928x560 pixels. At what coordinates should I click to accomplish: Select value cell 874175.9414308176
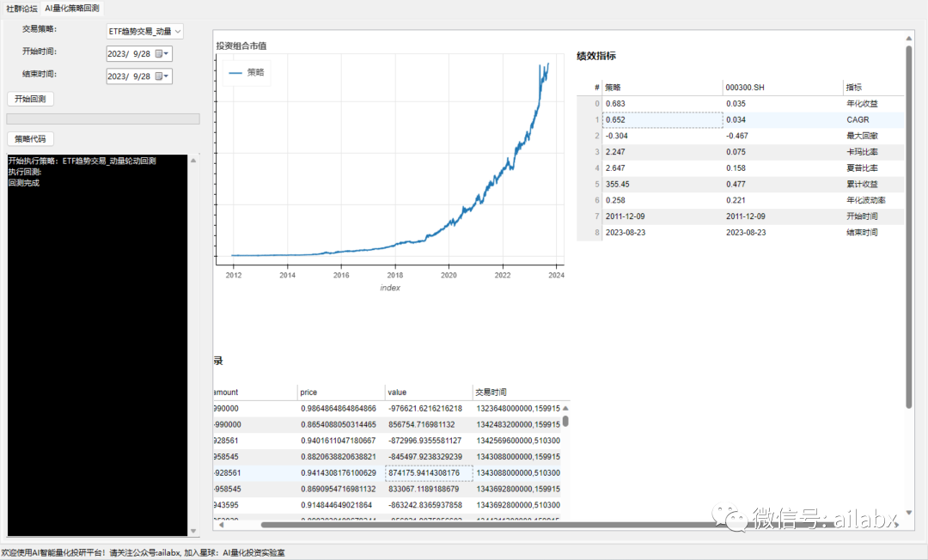[x=429, y=473]
